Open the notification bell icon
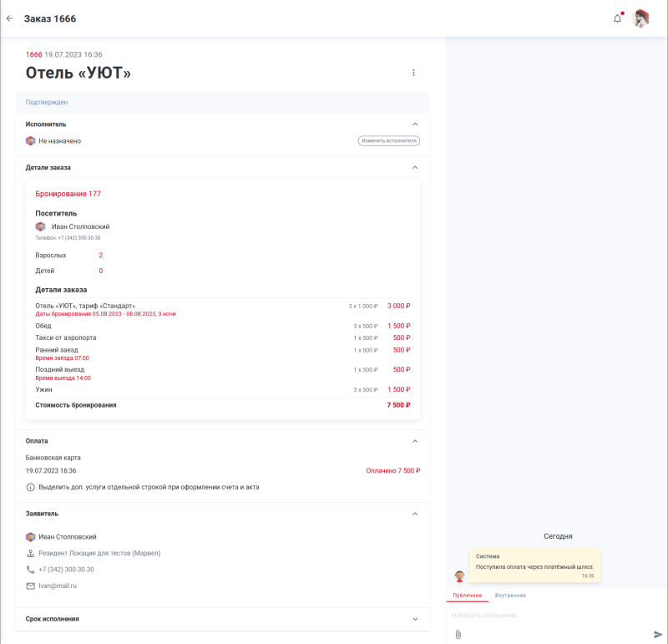This screenshot has width=668, height=644. (x=616, y=18)
